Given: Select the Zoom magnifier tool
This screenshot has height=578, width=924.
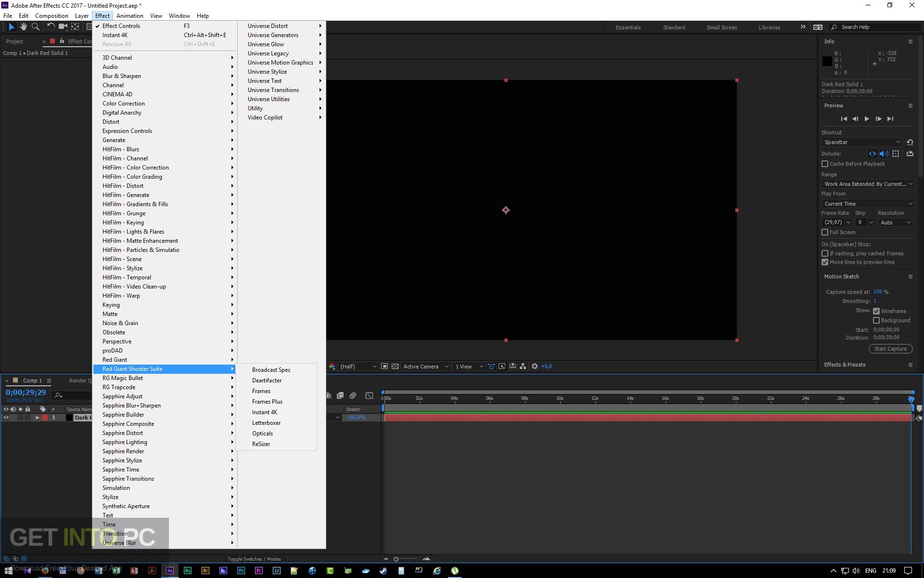Looking at the screenshot, I should tap(35, 27).
